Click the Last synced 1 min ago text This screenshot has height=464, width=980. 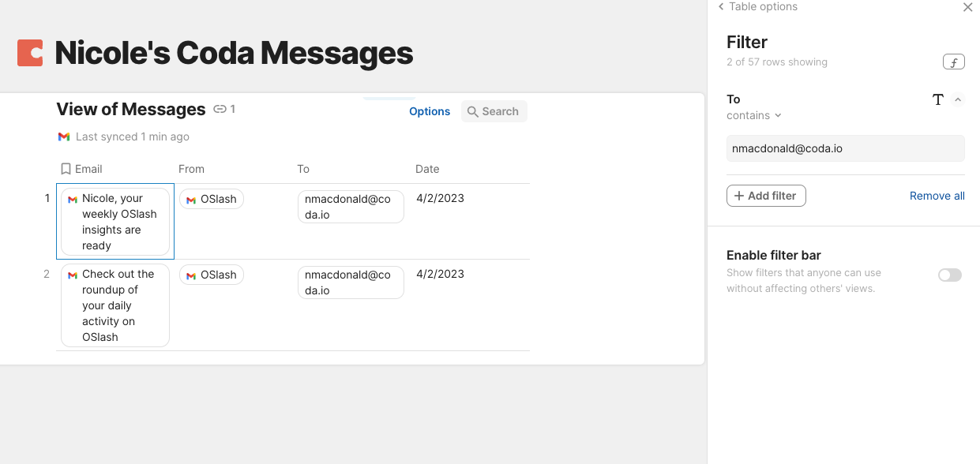133,137
